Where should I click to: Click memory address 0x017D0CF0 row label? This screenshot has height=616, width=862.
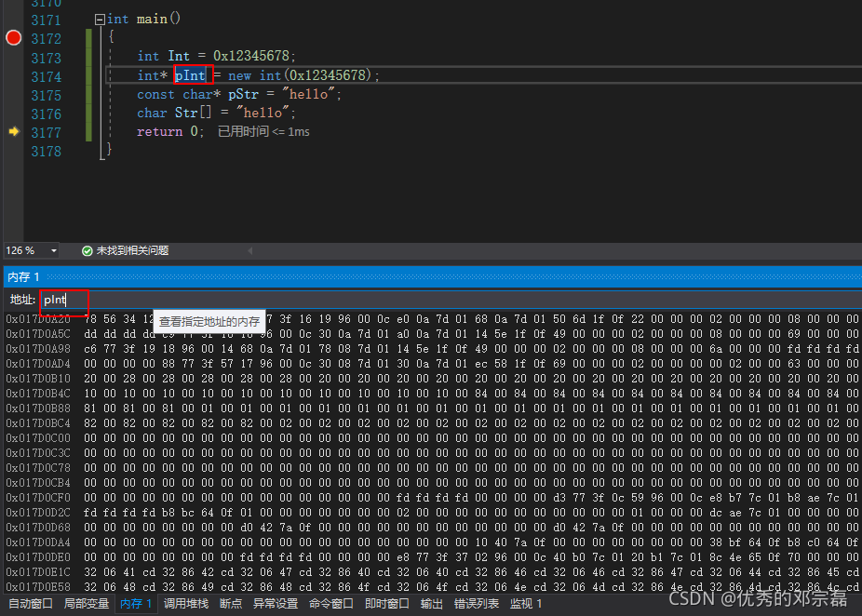pos(38,497)
